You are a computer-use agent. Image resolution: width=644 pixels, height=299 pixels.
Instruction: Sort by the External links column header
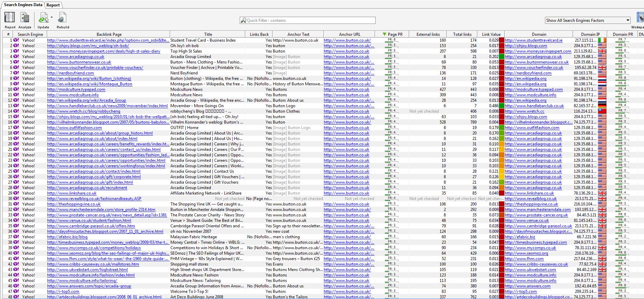pos(428,34)
